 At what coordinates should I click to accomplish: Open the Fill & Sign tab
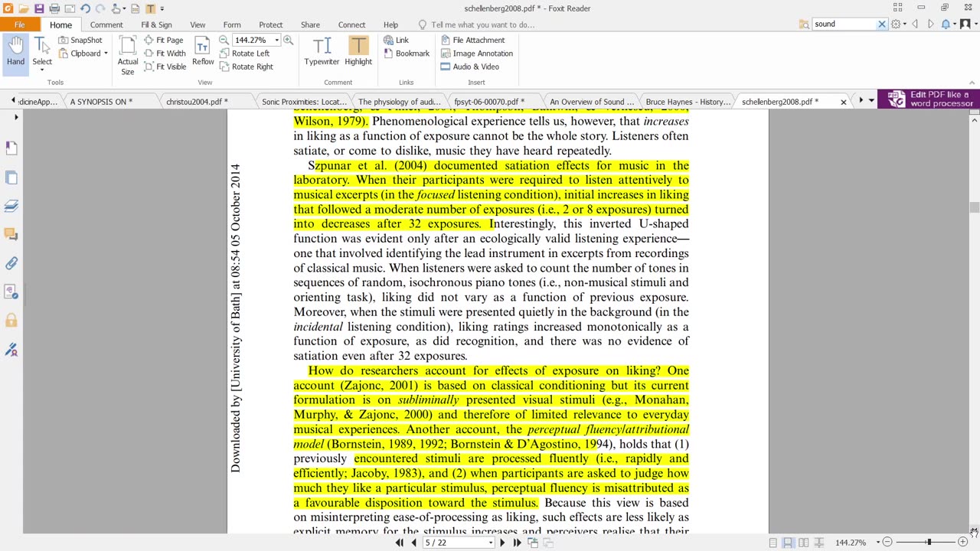(x=156, y=24)
